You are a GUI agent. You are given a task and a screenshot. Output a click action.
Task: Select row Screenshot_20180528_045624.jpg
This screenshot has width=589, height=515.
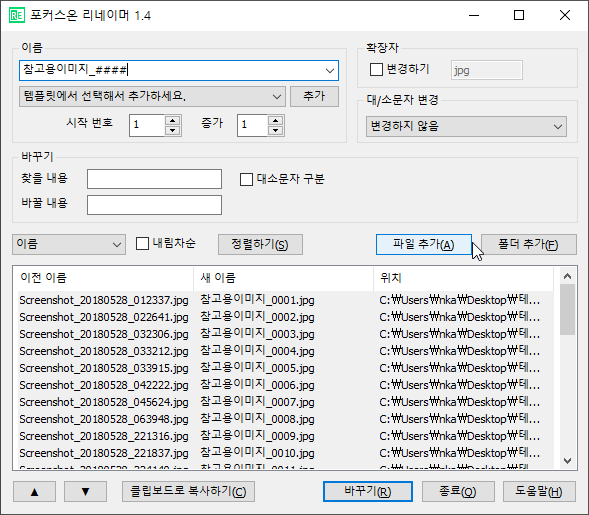click(x=285, y=402)
